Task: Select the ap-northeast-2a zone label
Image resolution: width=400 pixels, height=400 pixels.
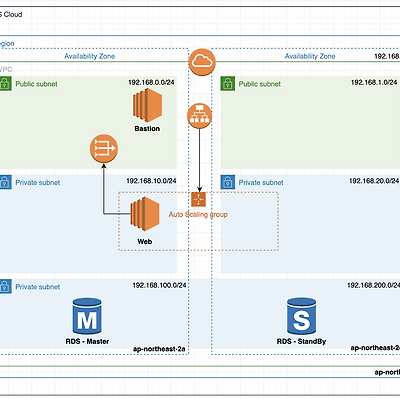Action: pos(159,349)
